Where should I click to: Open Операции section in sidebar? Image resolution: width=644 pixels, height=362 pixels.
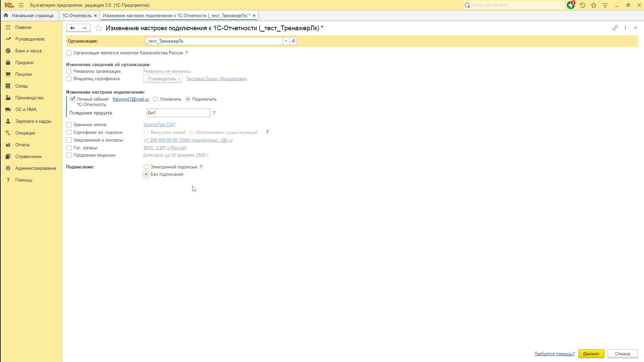point(31,133)
